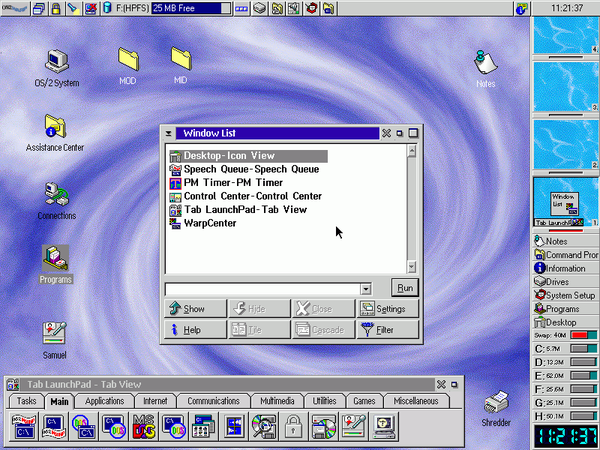
Task: Click the Shredder icon on desktop
Action: (497, 404)
